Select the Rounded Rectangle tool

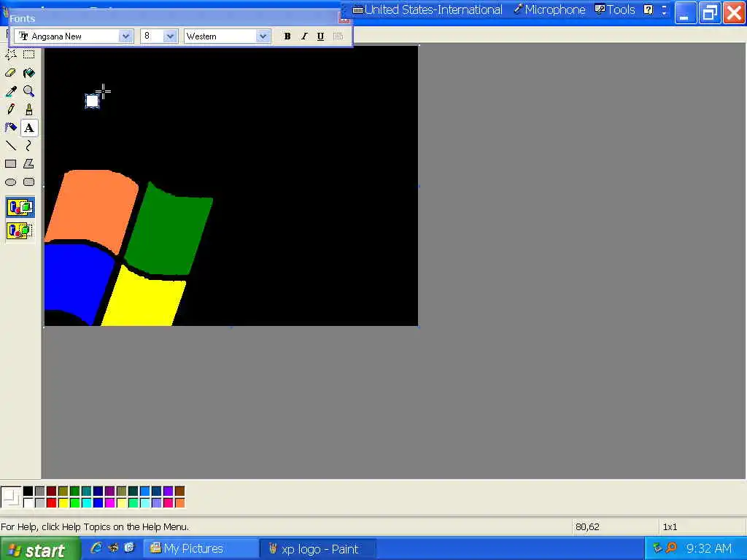[x=28, y=182]
